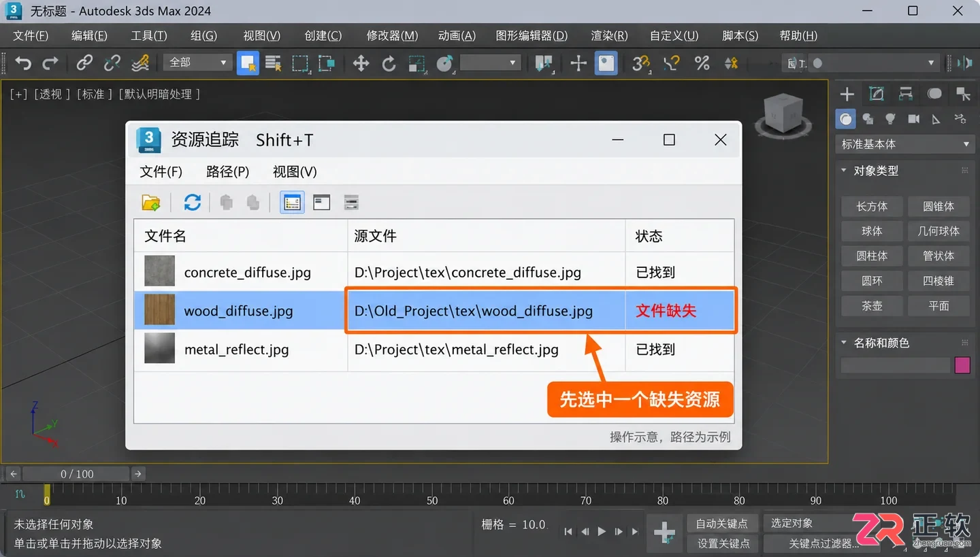The image size is (980, 557).
Task: Click the folder icon in Asset Tracking toolbar
Action: (x=151, y=202)
